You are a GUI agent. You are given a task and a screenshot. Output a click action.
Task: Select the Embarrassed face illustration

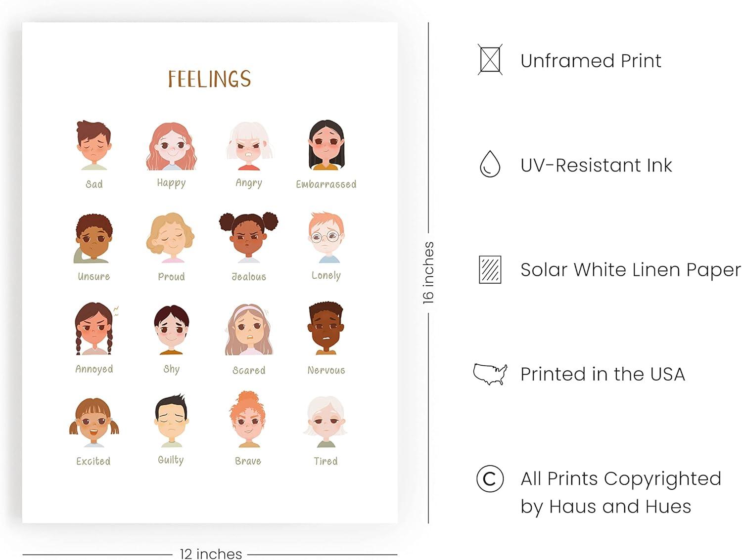(x=326, y=145)
